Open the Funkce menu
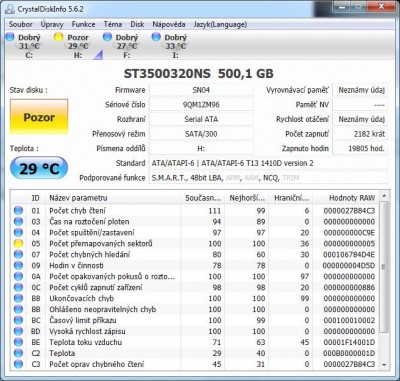The image size is (400, 381). click(x=83, y=24)
